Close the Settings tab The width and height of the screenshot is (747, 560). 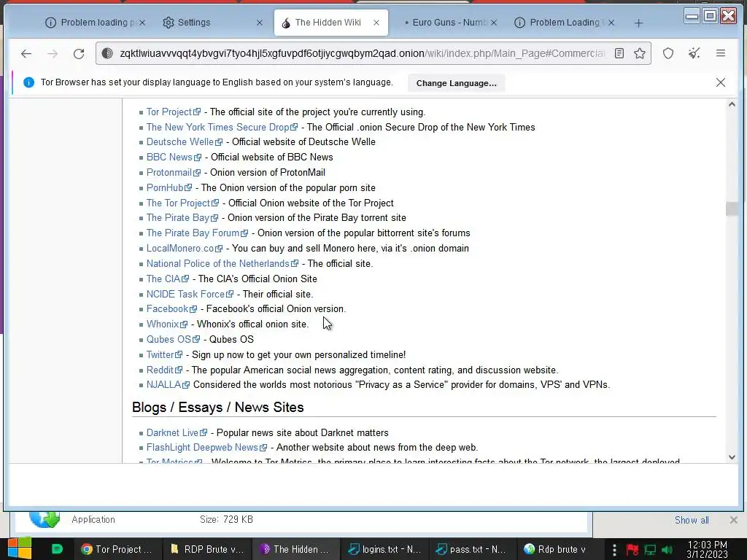coord(260,23)
